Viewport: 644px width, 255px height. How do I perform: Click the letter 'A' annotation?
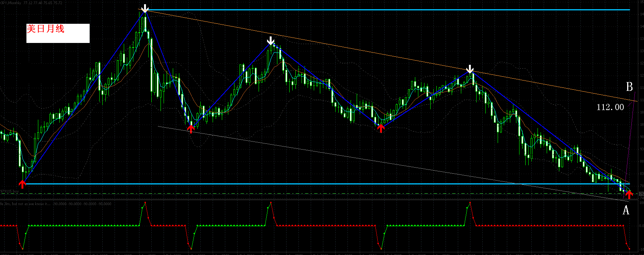pos(626,210)
